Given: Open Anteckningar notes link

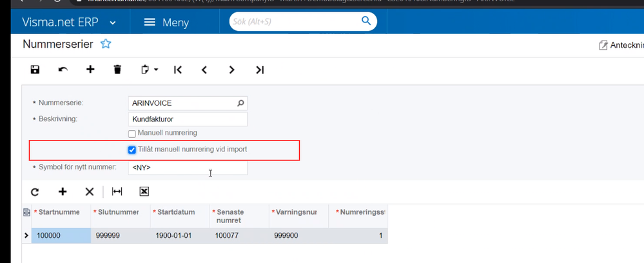Looking at the screenshot, I should pyautogui.click(x=621, y=45).
